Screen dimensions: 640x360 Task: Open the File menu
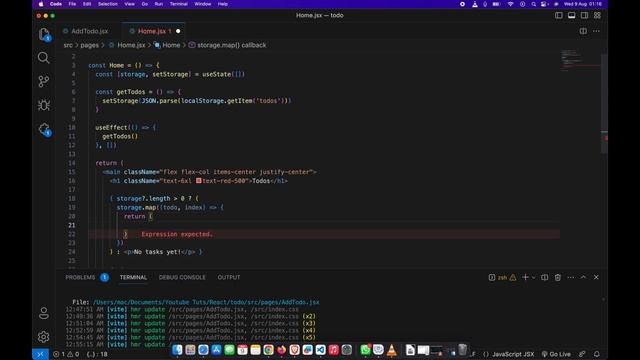(72, 4)
